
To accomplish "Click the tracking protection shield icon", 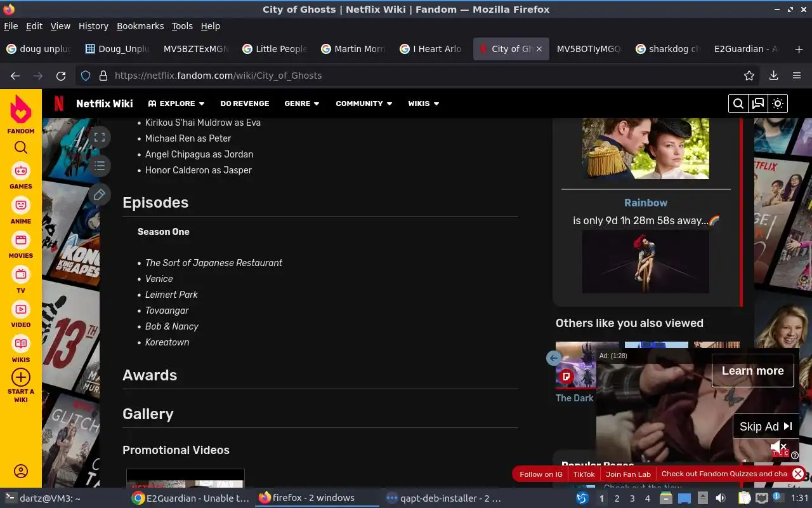I will [86, 76].
